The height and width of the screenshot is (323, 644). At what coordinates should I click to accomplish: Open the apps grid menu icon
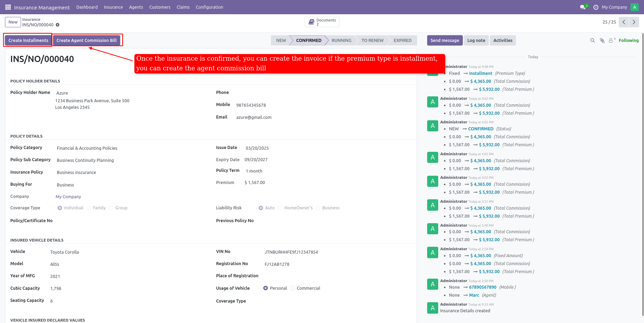[8, 7]
